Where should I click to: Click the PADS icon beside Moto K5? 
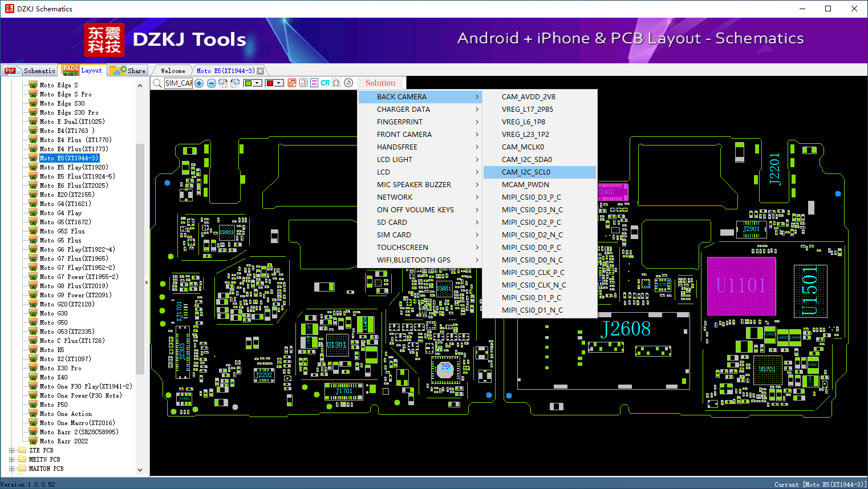click(33, 350)
